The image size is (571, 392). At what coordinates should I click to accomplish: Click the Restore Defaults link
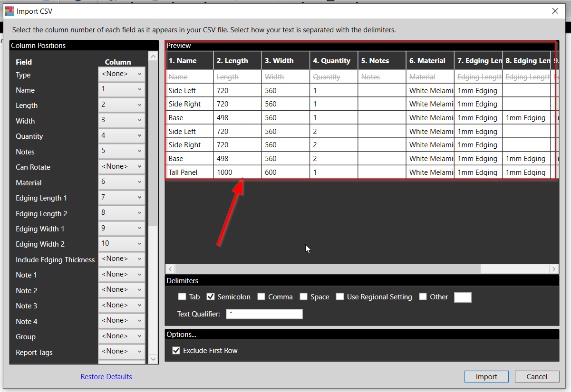106,377
